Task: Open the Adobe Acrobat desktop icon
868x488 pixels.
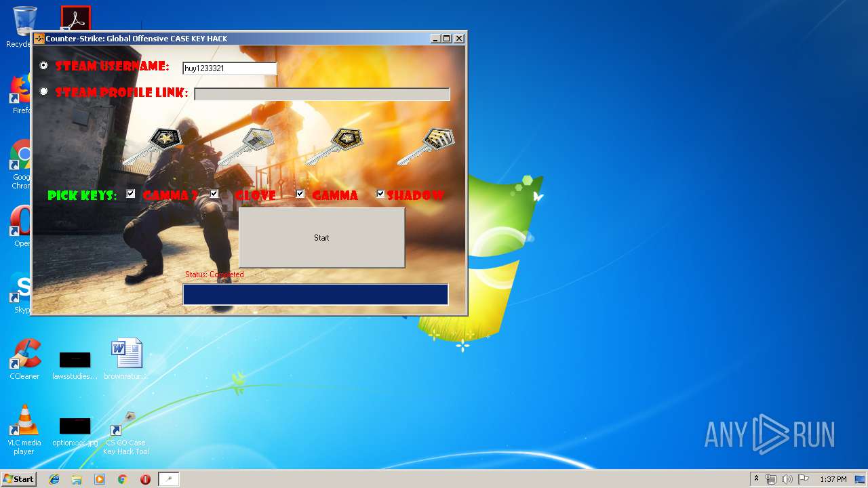Action: 75,18
